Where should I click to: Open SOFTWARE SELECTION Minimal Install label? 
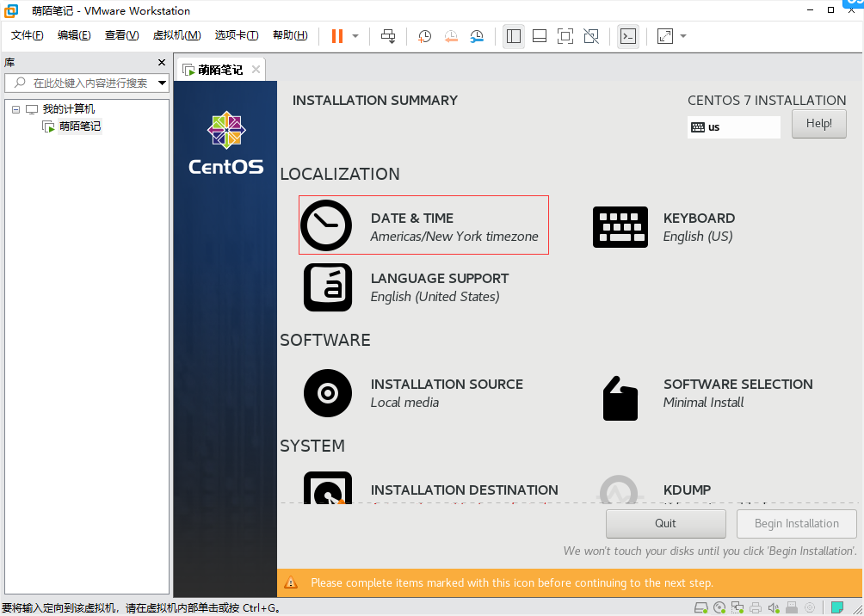click(737, 393)
